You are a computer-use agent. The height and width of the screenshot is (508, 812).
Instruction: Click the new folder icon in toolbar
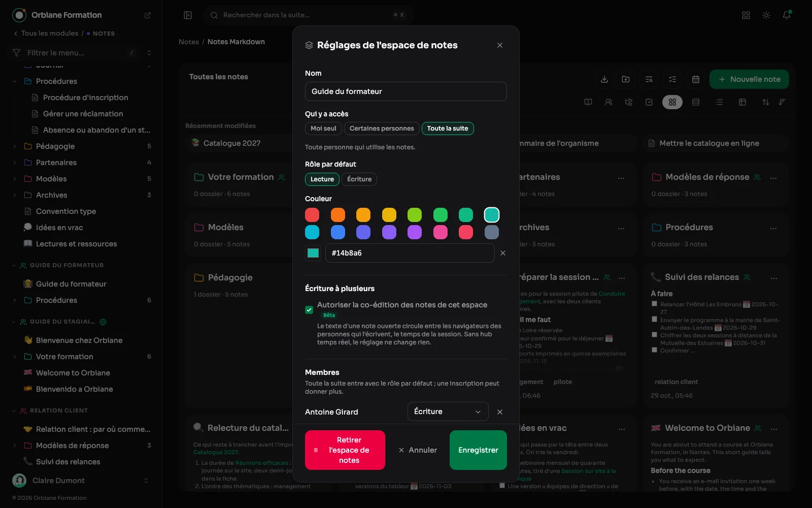[626, 79]
